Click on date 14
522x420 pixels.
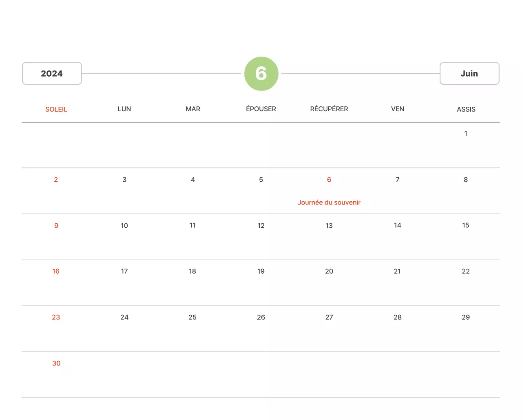tap(398, 225)
